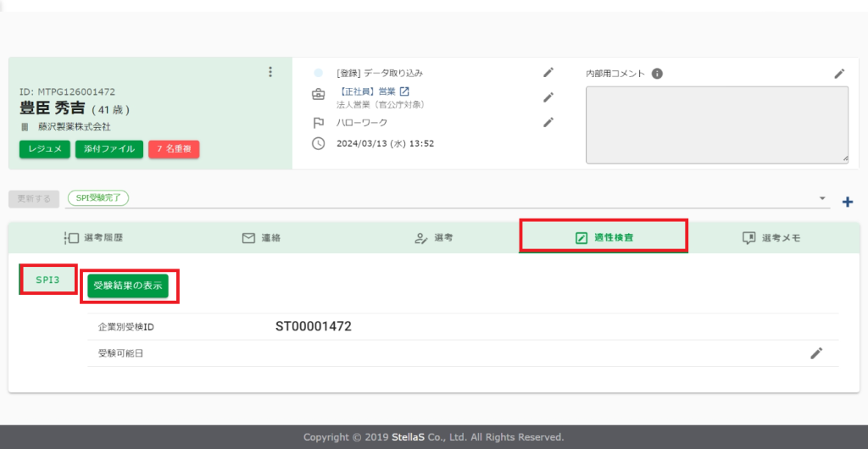Click pencil icon beside データ取り込み status

pos(548,73)
